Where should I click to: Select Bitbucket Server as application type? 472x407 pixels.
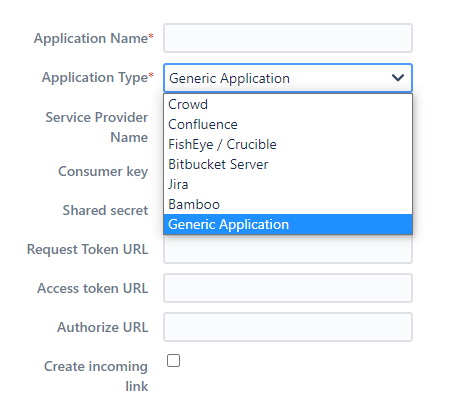288,164
